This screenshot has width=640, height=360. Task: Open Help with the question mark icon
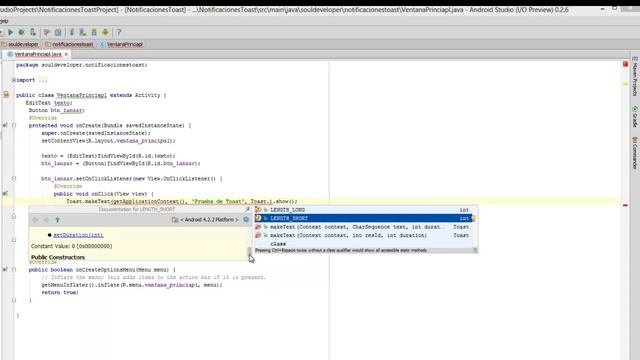(119, 32)
